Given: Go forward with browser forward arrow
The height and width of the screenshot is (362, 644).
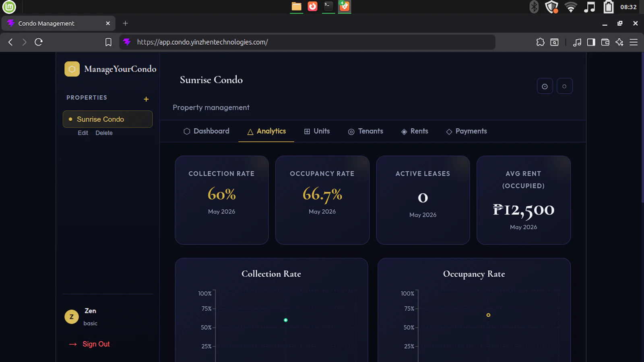Looking at the screenshot, I should [x=25, y=42].
